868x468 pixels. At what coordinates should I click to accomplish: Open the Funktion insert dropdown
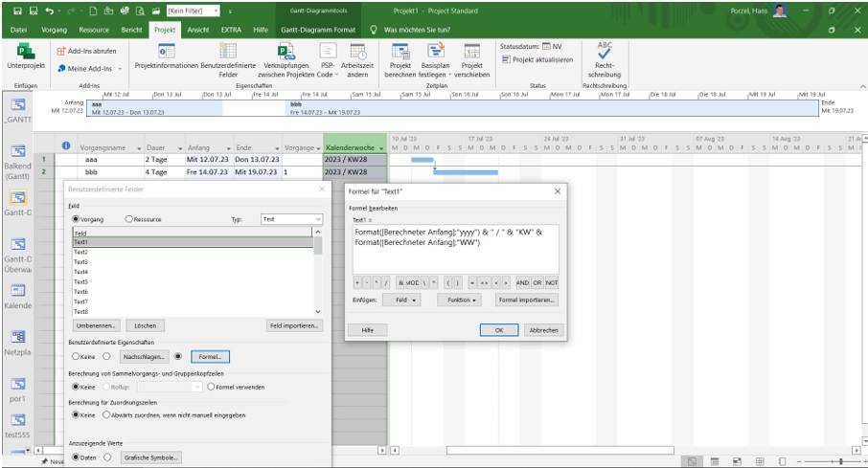click(462, 300)
